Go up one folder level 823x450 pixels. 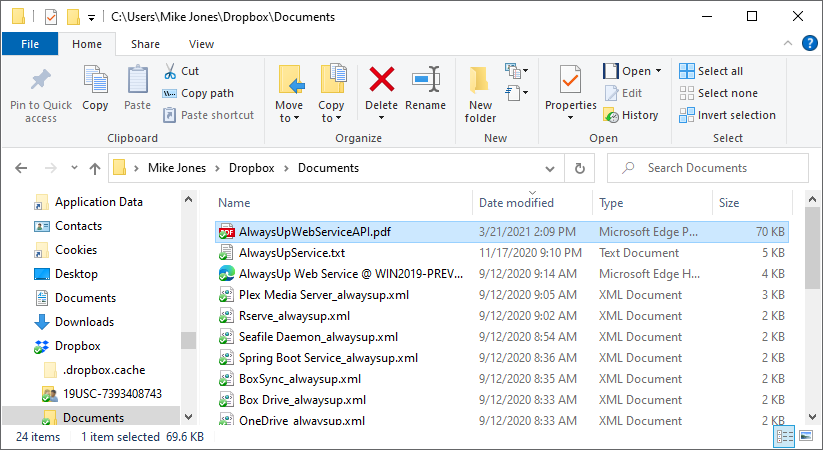click(94, 169)
